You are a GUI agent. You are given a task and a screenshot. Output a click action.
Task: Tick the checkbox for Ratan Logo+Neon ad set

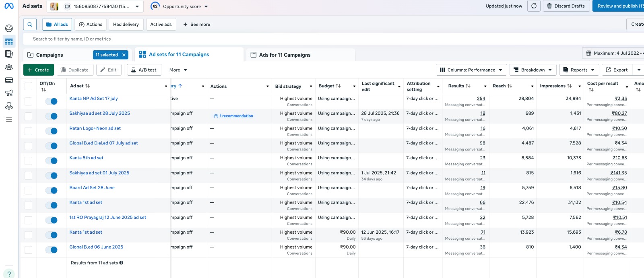[28, 131]
